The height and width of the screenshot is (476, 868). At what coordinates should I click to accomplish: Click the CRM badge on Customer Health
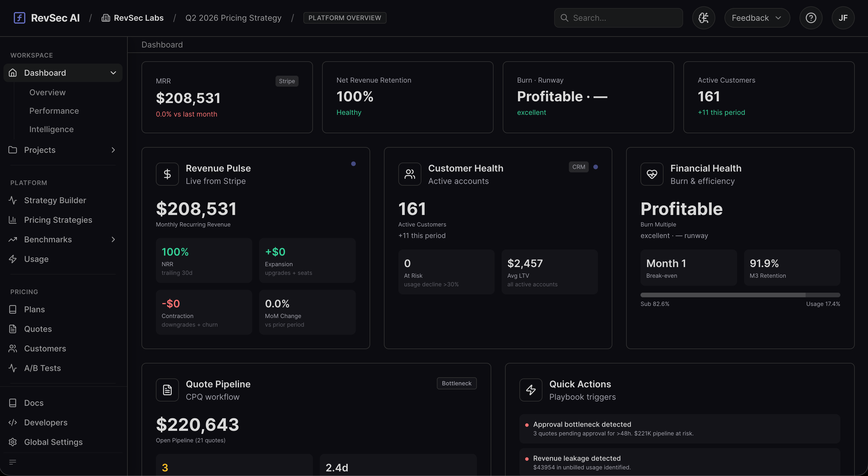[579, 167]
